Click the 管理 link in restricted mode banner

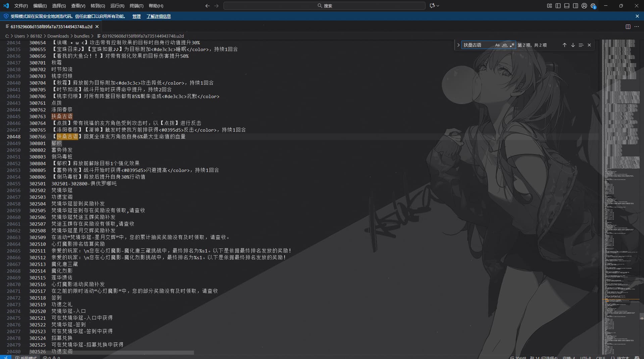point(136,16)
